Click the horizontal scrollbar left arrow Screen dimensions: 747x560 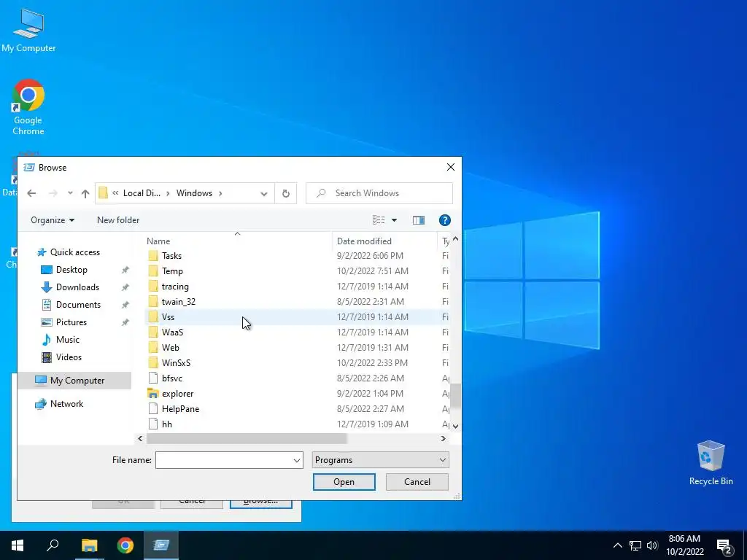click(140, 438)
